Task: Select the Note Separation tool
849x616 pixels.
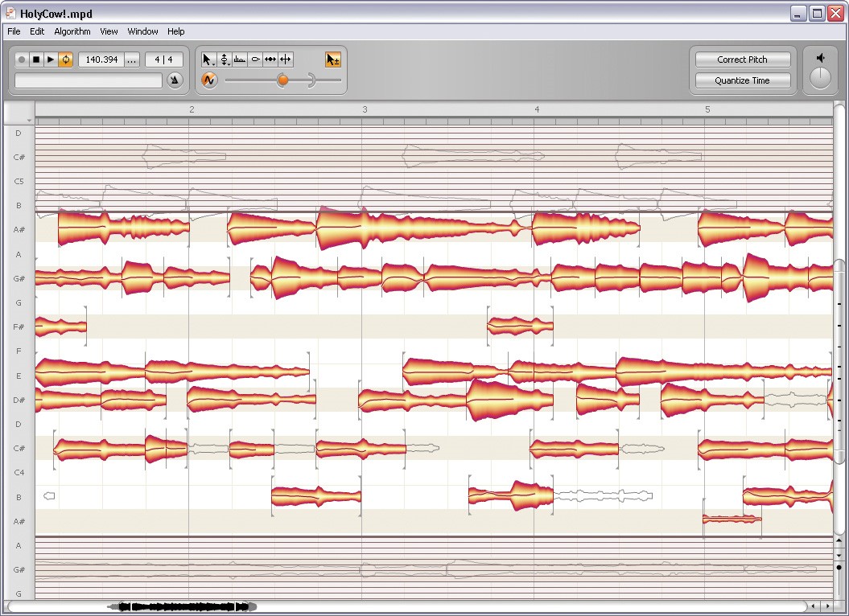Action: [286, 60]
